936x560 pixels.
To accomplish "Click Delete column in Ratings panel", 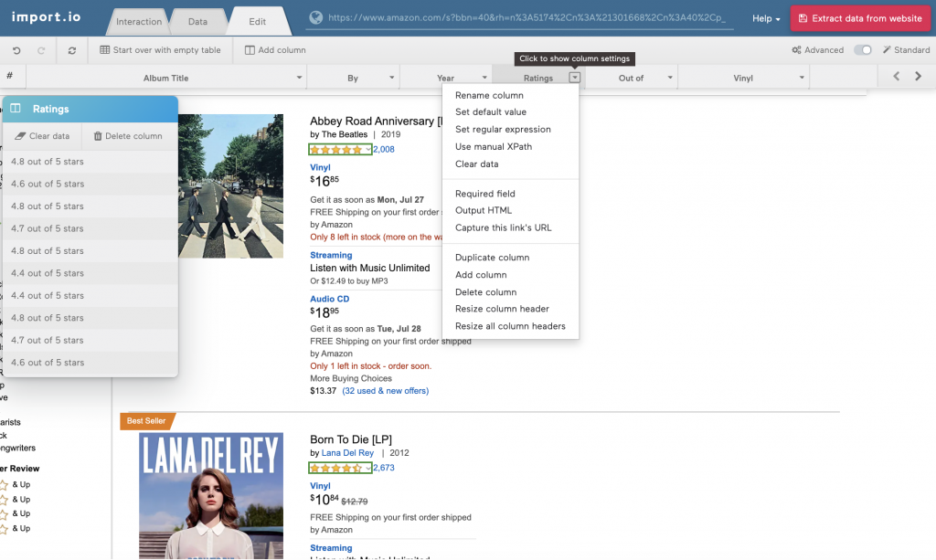I will [128, 136].
